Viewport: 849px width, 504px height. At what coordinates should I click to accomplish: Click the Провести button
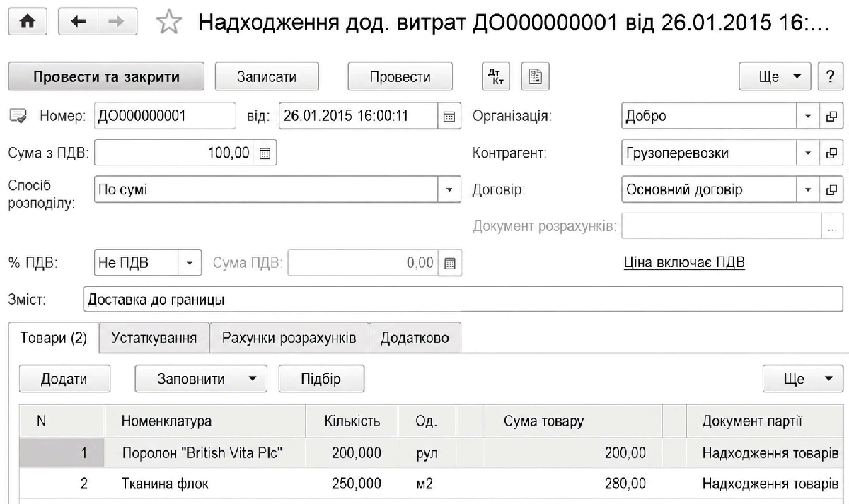click(400, 77)
